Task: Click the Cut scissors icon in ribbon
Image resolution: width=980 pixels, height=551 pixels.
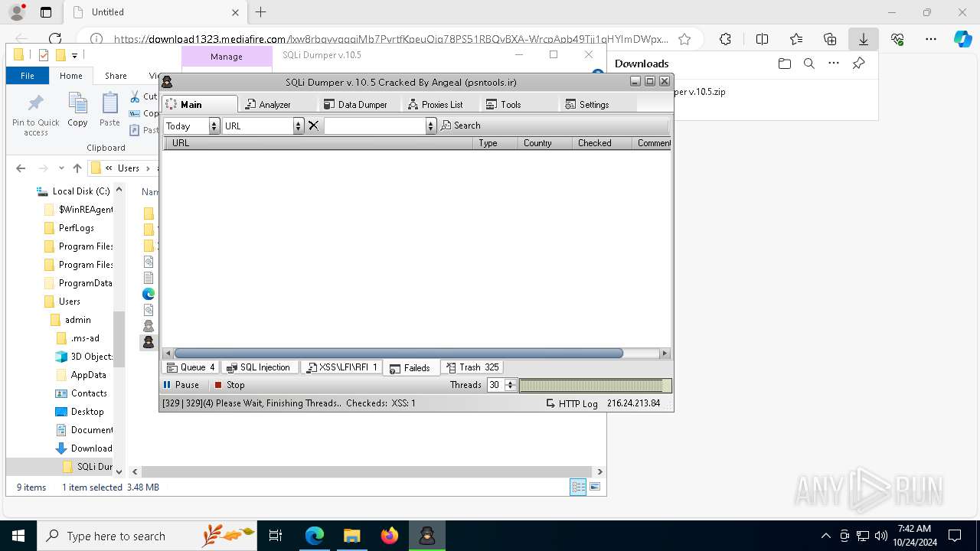Action: tap(135, 96)
